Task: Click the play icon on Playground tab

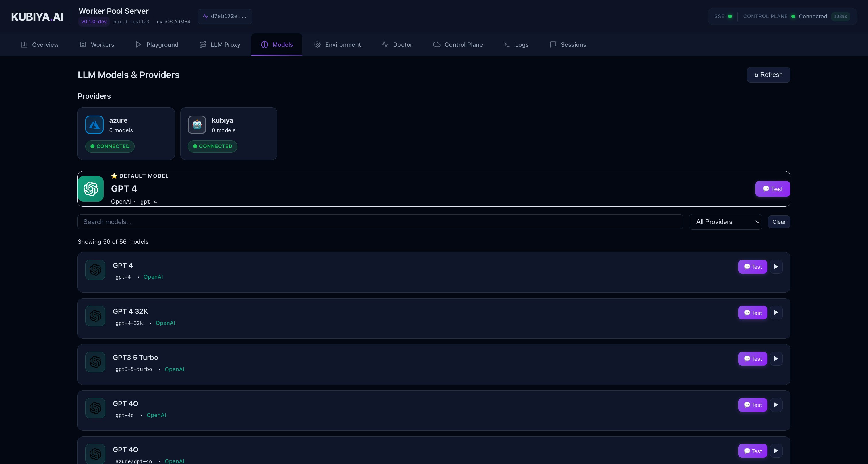Action: 138,44
